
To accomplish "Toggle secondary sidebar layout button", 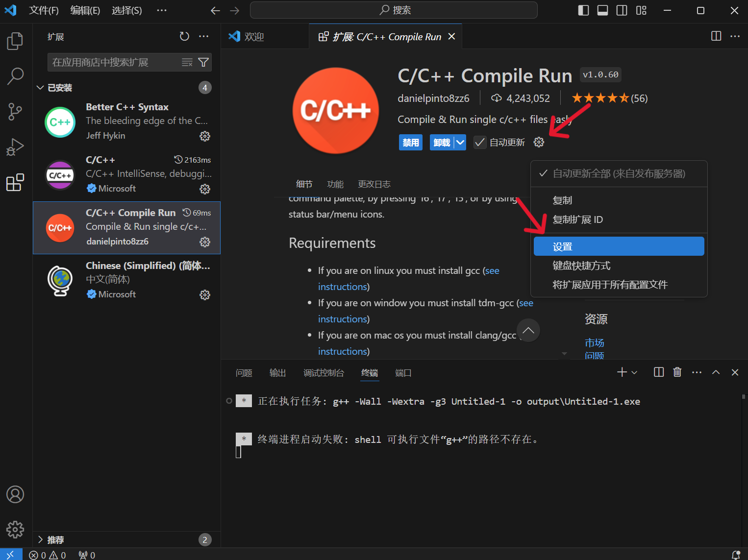I will click(622, 10).
